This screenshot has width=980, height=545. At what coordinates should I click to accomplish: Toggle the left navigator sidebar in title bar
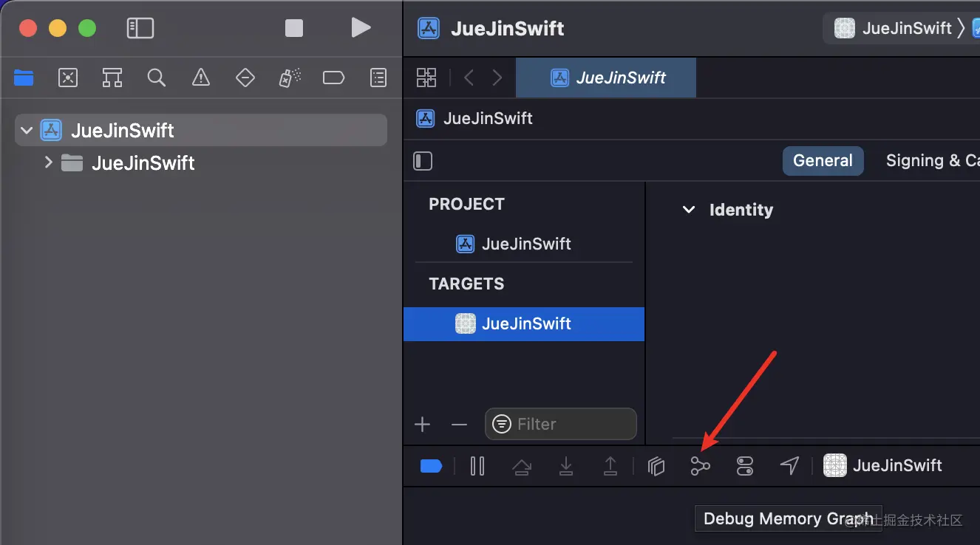140,28
